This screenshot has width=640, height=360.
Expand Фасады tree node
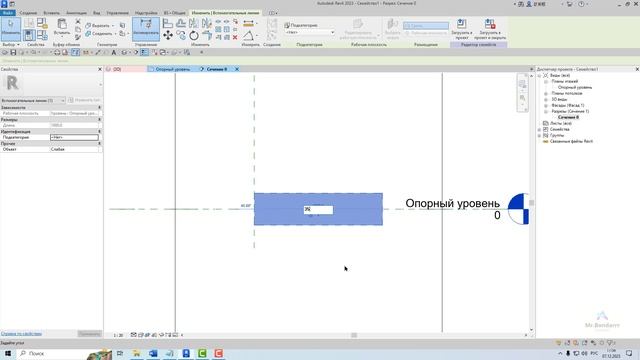coord(546,105)
